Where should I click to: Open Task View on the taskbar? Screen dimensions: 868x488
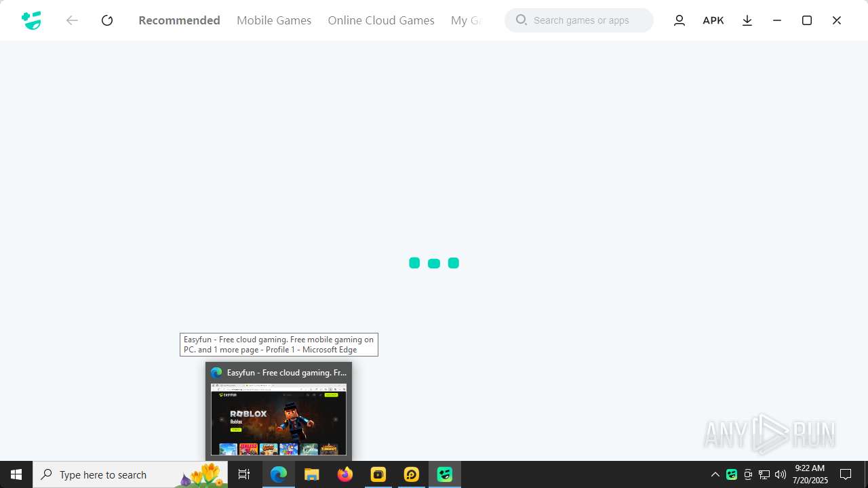click(244, 474)
